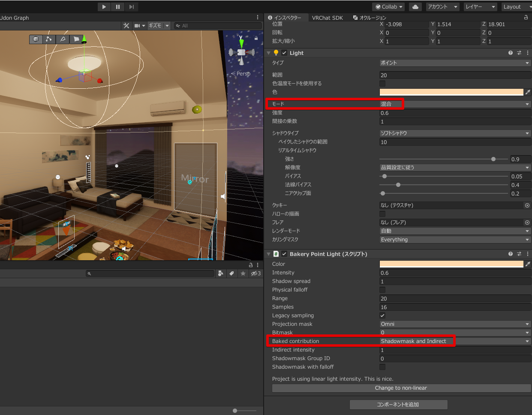532x415 pixels.
Task: Open the ギズモ dropdown in the scene view
Action: point(159,26)
